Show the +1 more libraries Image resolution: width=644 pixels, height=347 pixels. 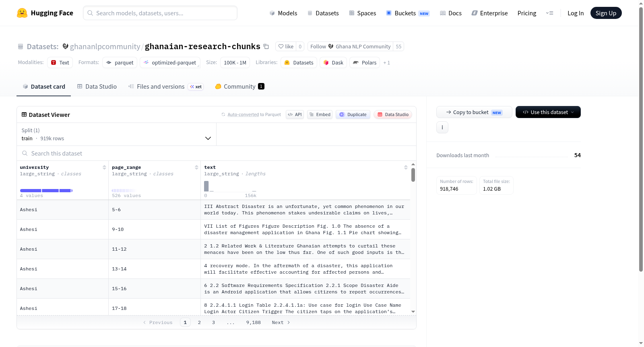tap(386, 62)
